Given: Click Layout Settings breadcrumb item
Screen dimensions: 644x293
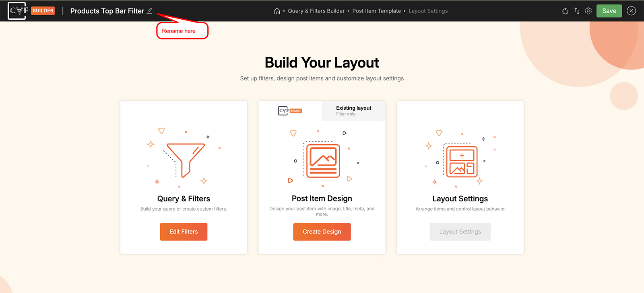Looking at the screenshot, I should pos(428,11).
